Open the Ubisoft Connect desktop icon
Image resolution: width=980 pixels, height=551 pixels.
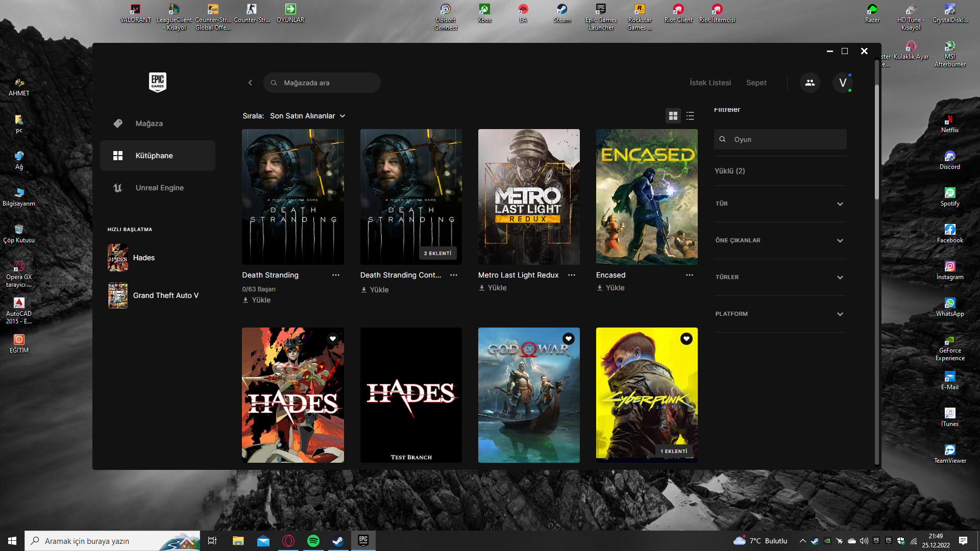tap(446, 17)
